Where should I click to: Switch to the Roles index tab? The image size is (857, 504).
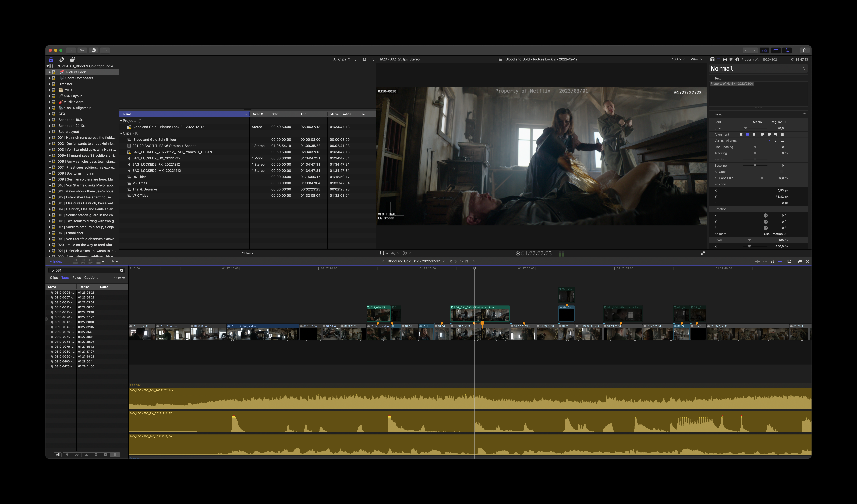point(77,278)
